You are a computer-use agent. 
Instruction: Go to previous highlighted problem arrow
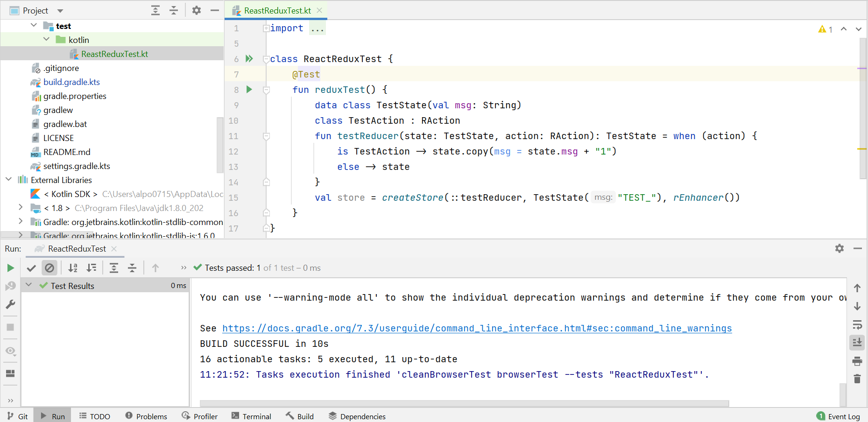pyautogui.click(x=844, y=29)
